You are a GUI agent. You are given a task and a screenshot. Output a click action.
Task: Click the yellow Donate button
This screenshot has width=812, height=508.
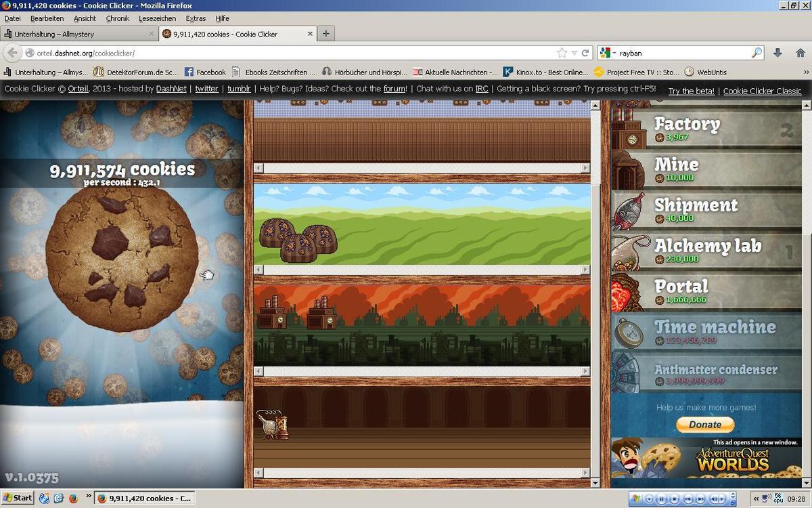tap(705, 424)
